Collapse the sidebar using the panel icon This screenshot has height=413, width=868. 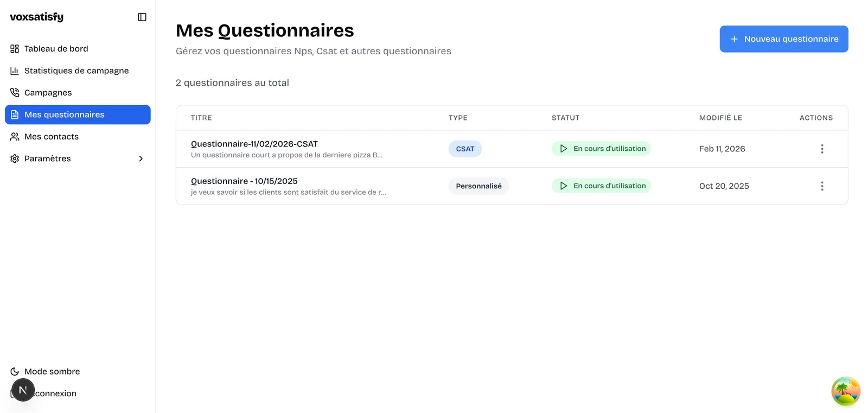[142, 17]
